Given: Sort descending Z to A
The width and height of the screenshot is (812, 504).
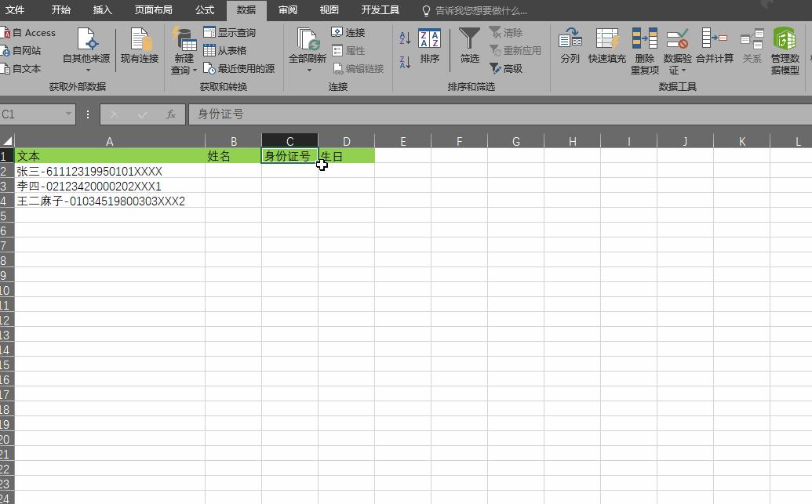Looking at the screenshot, I should [x=405, y=62].
